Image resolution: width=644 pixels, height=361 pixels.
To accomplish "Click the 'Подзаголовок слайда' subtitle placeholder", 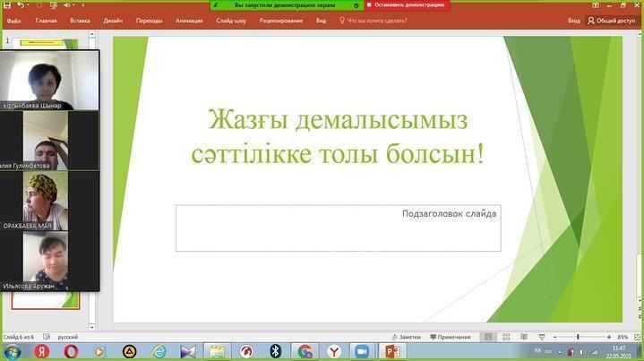I will point(339,228).
